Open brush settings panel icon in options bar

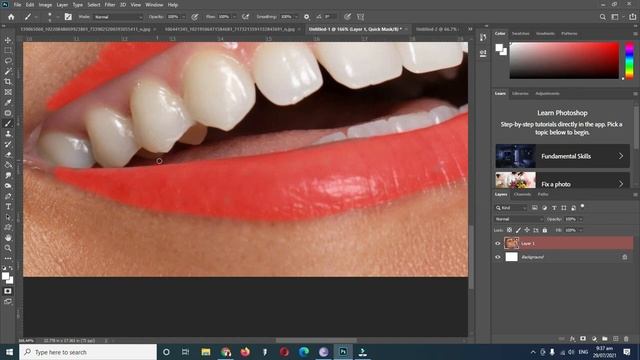tap(68, 17)
